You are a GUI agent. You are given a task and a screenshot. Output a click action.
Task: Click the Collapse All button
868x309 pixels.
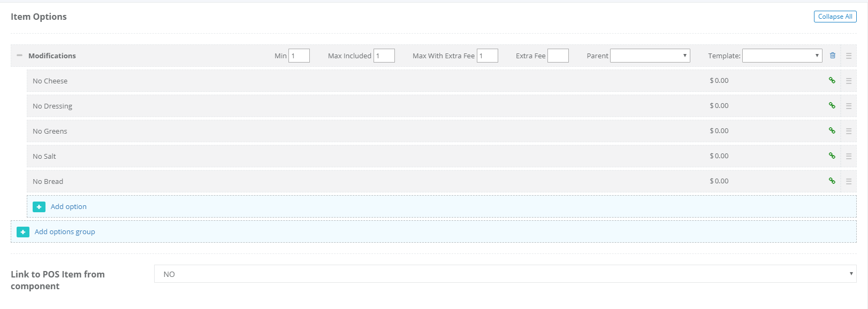[835, 17]
